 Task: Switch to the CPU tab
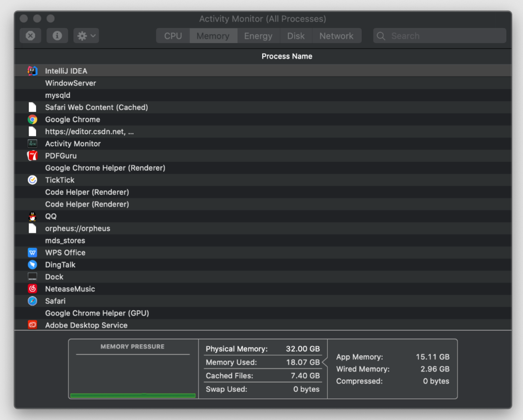pos(173,36)
